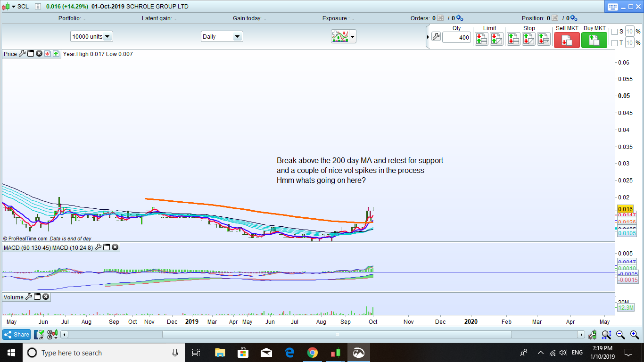644x362 pixels.
Task: Click the info icon next to SCL
Action: (x=38, y=7)
